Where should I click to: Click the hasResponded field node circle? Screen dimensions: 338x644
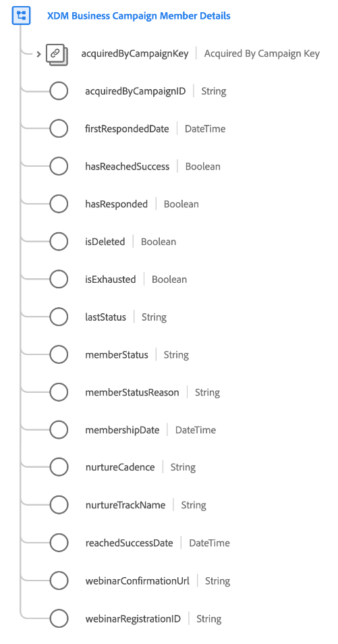(59, 204)
